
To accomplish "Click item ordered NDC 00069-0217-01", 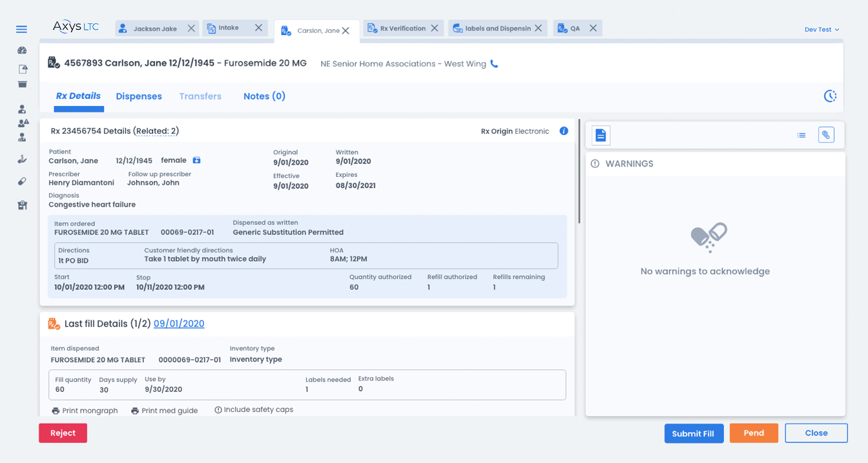I will click(187, 232).
